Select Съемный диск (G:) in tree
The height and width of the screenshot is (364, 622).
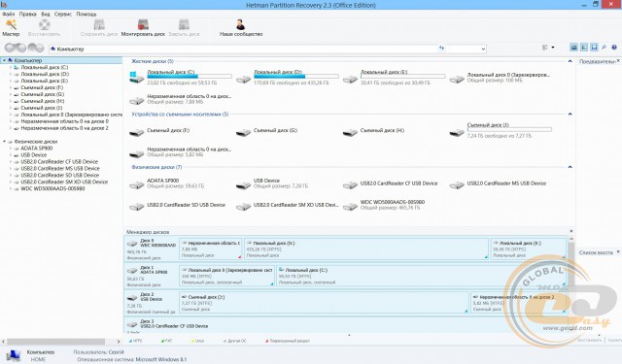(42, 94)
